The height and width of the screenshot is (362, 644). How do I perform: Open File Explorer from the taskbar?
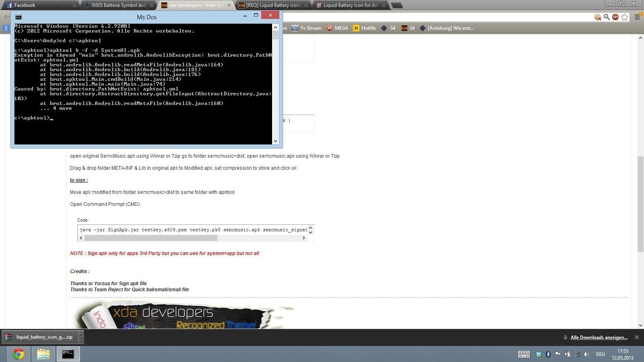[x=43, y=354]
